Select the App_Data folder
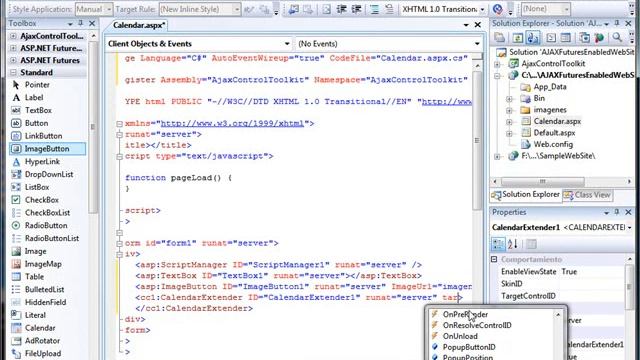Viewport: 640px width, 360px height. (550, 87)
